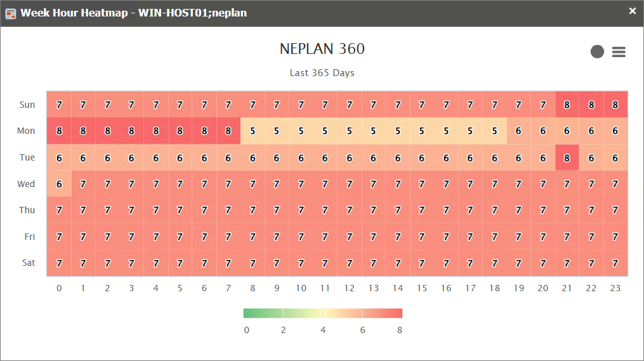Select the Sunday hour 0 cell

pos(59,105)
